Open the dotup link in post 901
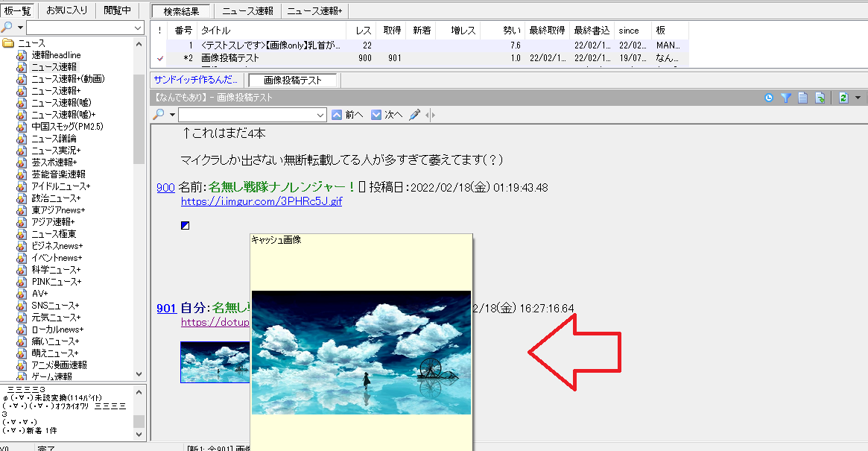 click(x=215, y=322)
